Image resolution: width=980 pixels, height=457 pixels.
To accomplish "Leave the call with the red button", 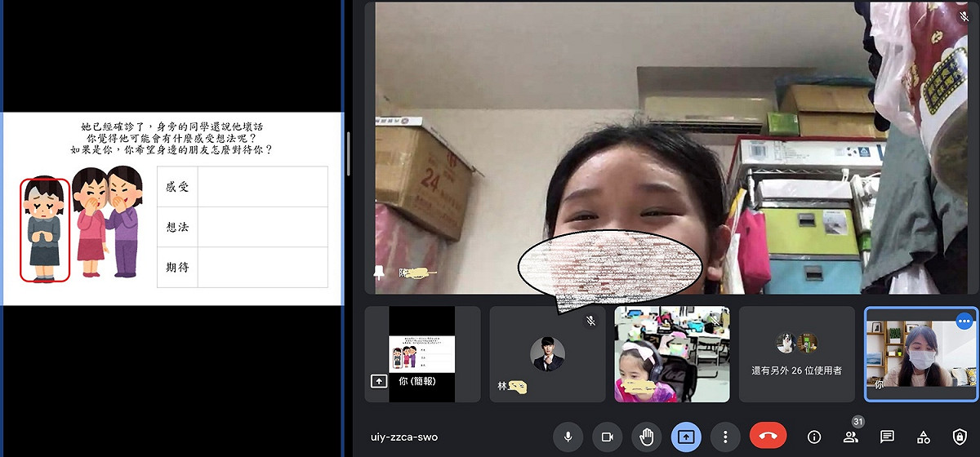I will tap(768, 437).
